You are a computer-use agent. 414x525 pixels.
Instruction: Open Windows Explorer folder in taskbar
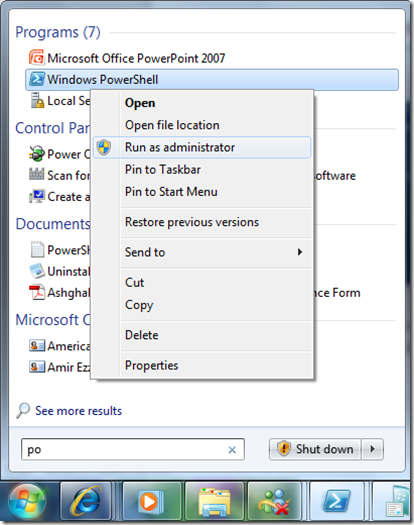click(x=214, y=502)
